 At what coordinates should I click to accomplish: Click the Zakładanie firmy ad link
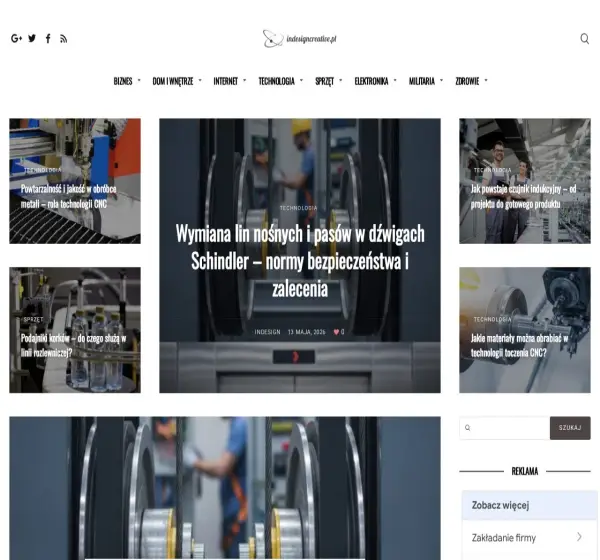tap(504, 538)
